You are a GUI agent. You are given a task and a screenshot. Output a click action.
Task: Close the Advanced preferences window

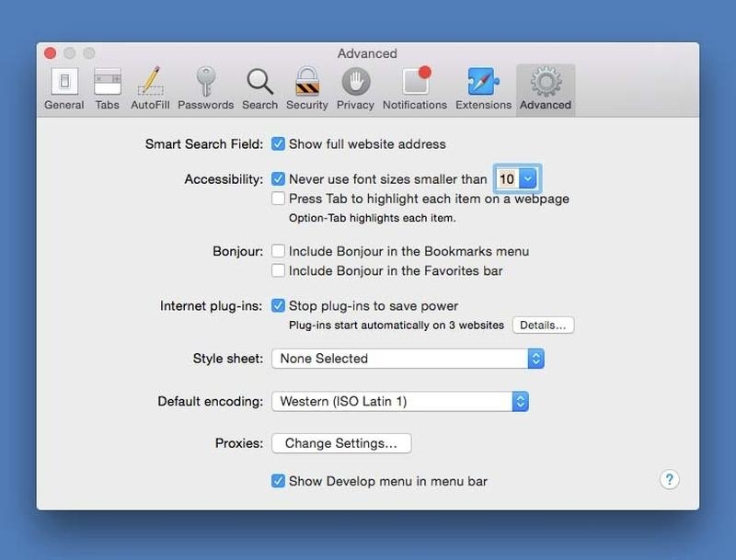51,53
